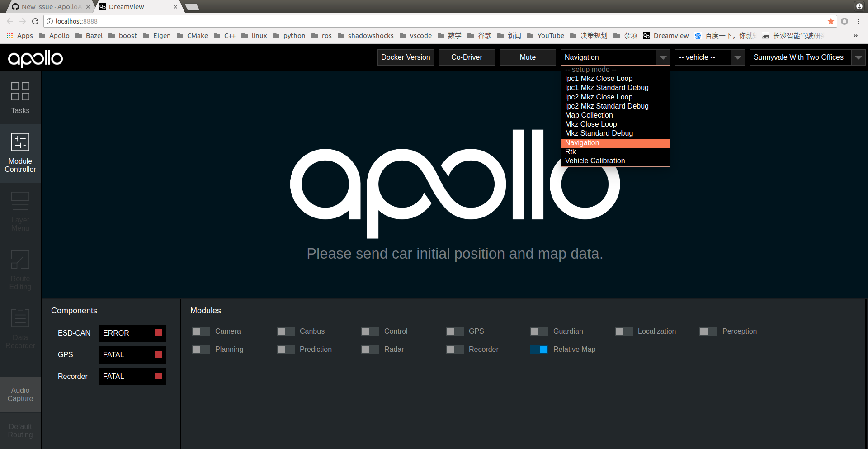Screen dimensions: 868x449
Task: Click the Docker Version button
Action: click(406, 57)
